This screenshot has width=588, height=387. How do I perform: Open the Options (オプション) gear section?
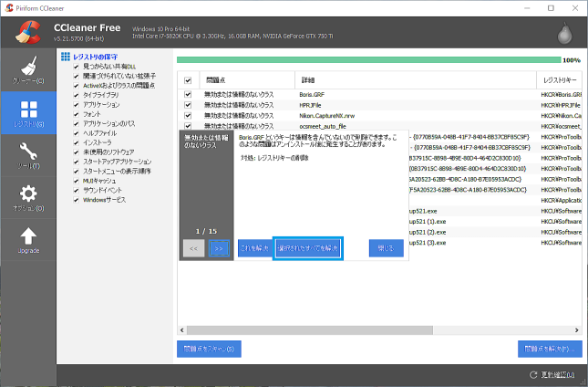27,197
